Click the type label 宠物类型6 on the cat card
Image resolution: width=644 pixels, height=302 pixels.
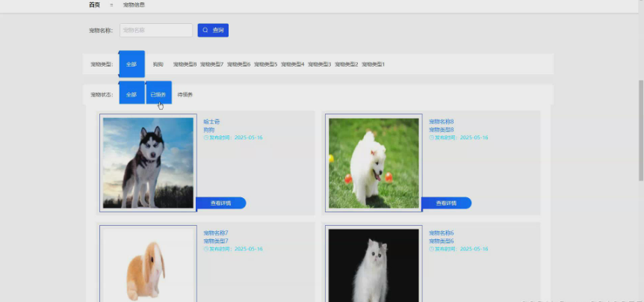coord(441,241)
